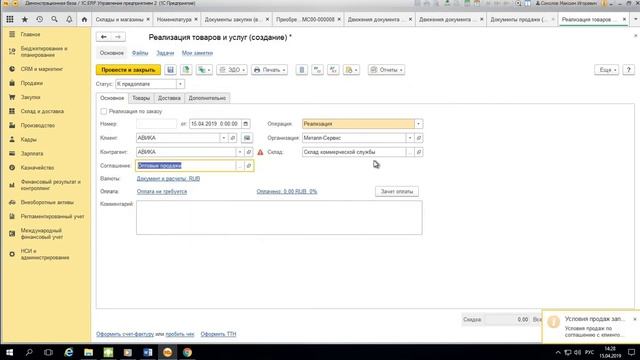Open the Задачи link

click(165, 53)
